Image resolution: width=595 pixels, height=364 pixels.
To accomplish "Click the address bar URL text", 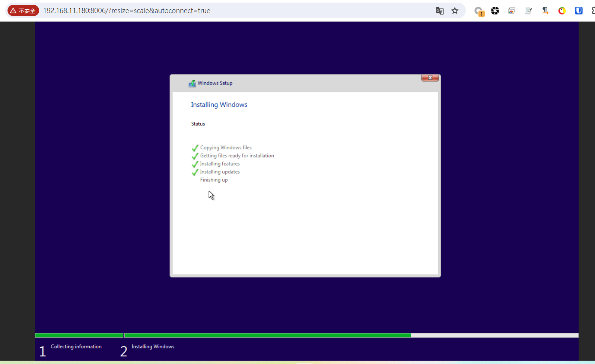I will [127, 11].
